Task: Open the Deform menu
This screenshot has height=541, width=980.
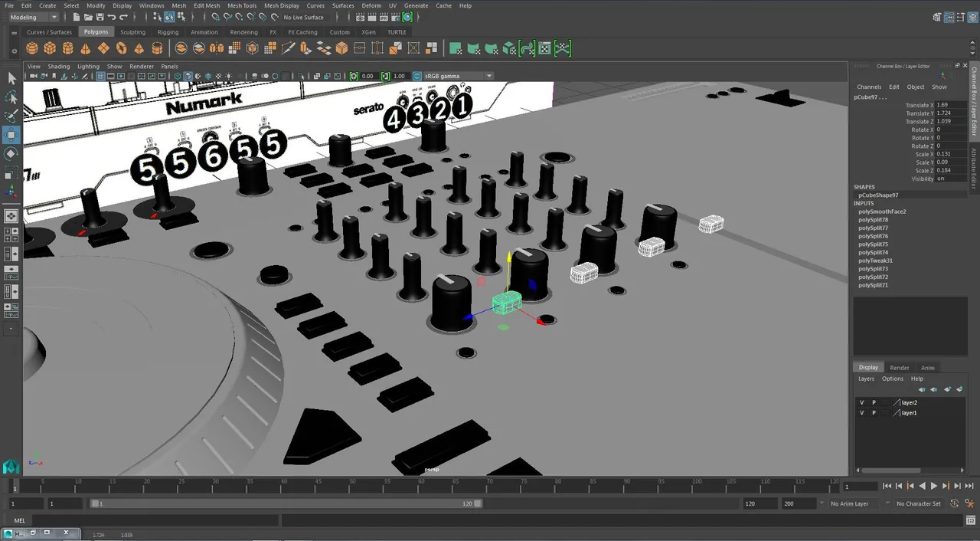Action: point(371,5)
